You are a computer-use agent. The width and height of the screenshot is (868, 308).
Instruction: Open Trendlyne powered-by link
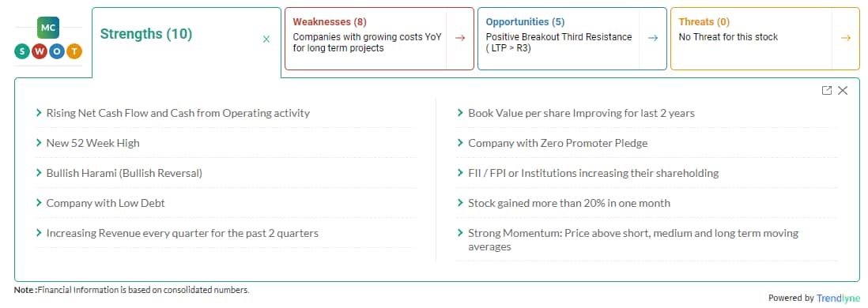coord(838,298)
